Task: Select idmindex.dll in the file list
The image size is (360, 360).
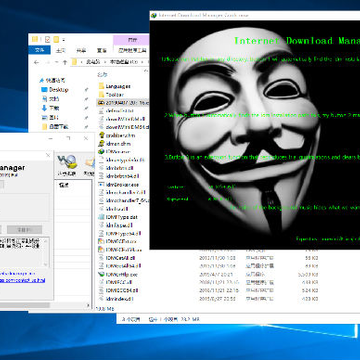Action: (x=120, y=299)
